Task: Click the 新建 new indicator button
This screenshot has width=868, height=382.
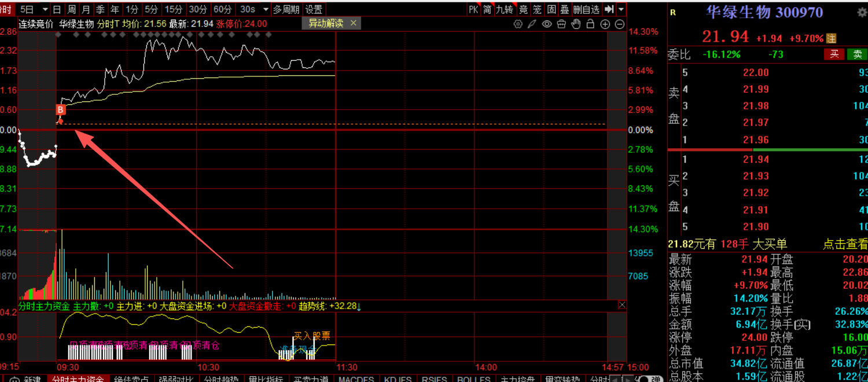Action: point(32,379)
